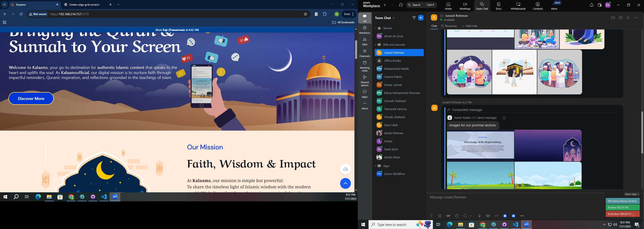Collapse the Starred section
Viewport: 644px width, 229px height.
tap(375, 28)
